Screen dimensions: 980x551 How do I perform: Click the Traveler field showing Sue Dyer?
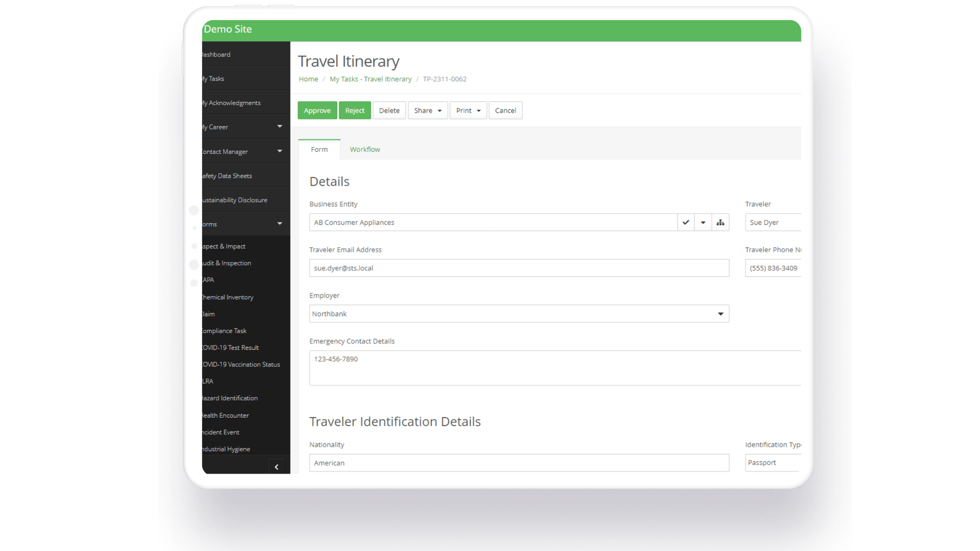(773, 222)
